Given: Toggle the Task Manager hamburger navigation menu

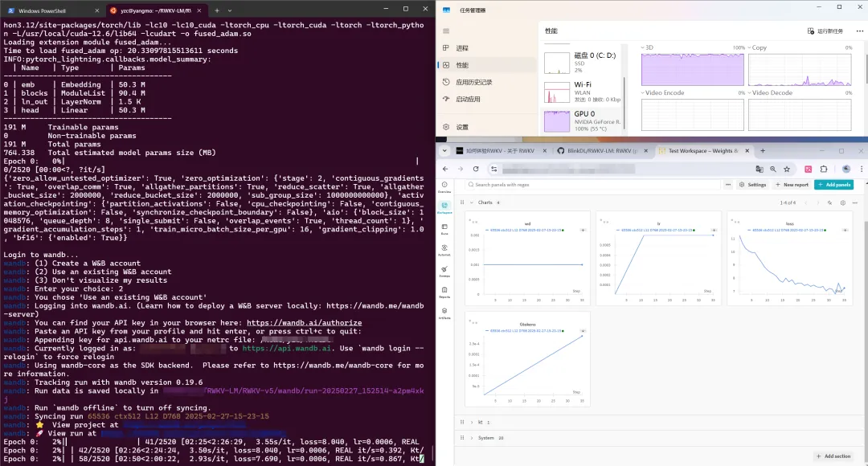Looking at the screenshot, I should tap(446, 31).
